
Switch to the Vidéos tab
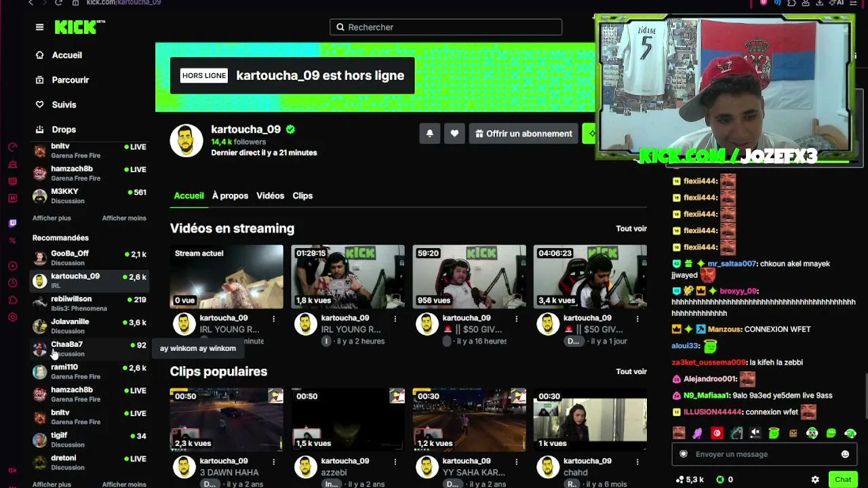[270, 196]
